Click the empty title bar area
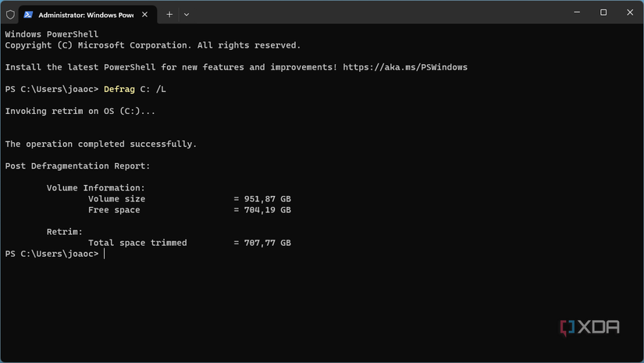 (375, 13)
